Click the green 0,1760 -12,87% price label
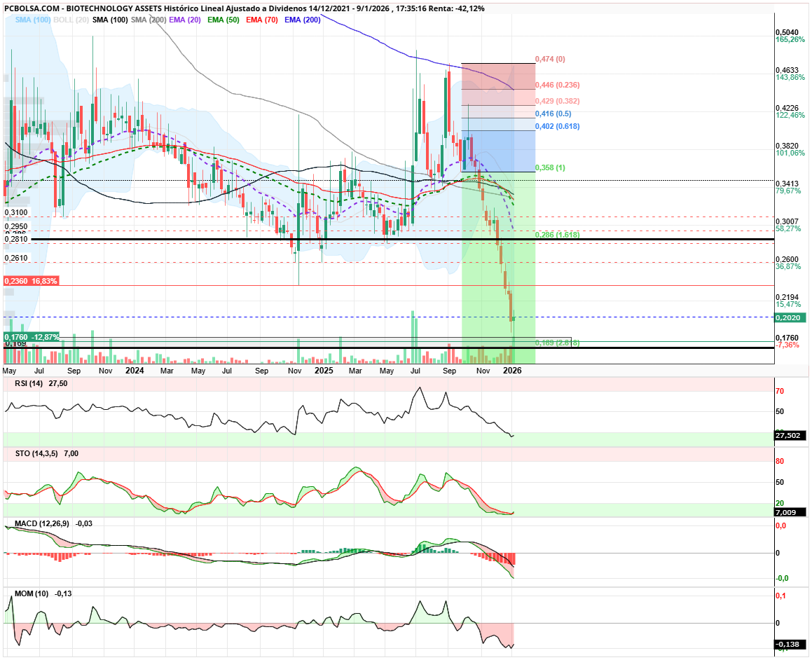Viewport: 812px width, 660px height. [x=31, y=337]
